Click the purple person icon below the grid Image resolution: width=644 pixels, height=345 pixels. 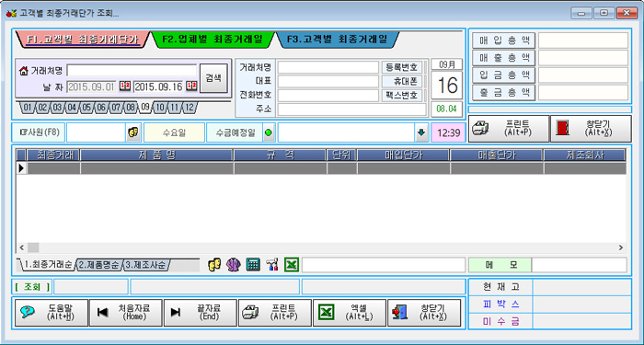234,265
